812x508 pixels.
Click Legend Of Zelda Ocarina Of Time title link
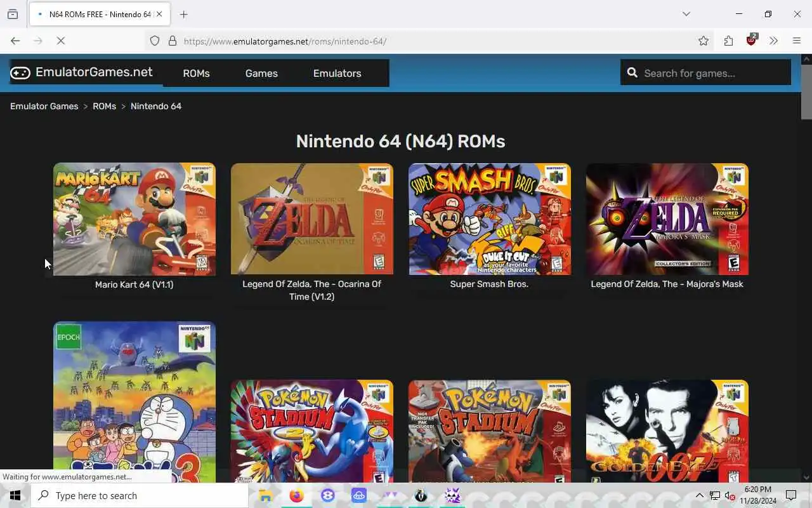click(x=312, y=290)
